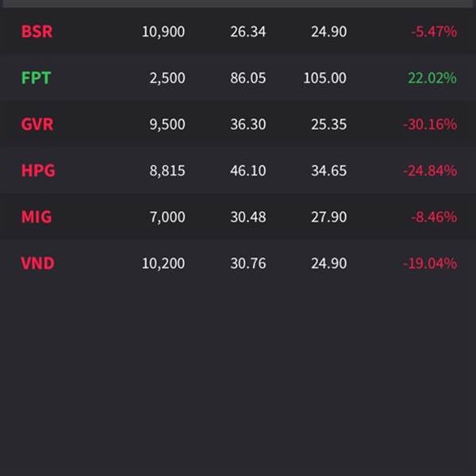Viewport: 476px width, 476px height.
Task: Click BSR loss percentage -5.47%
Action: [x=434, y=32]
